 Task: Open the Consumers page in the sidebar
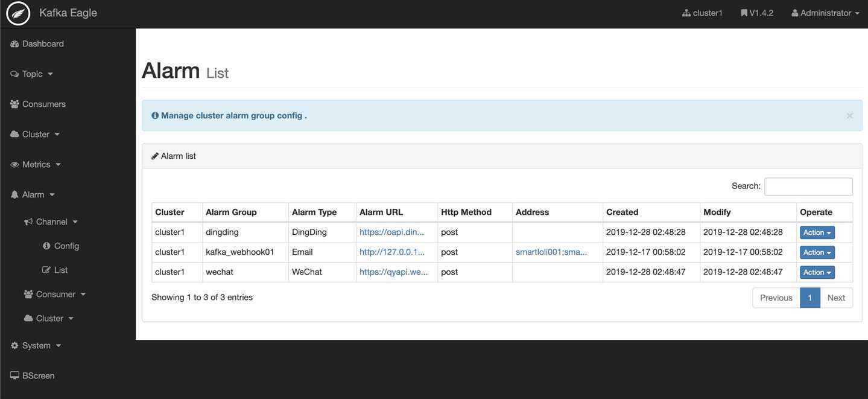[38, 104]
